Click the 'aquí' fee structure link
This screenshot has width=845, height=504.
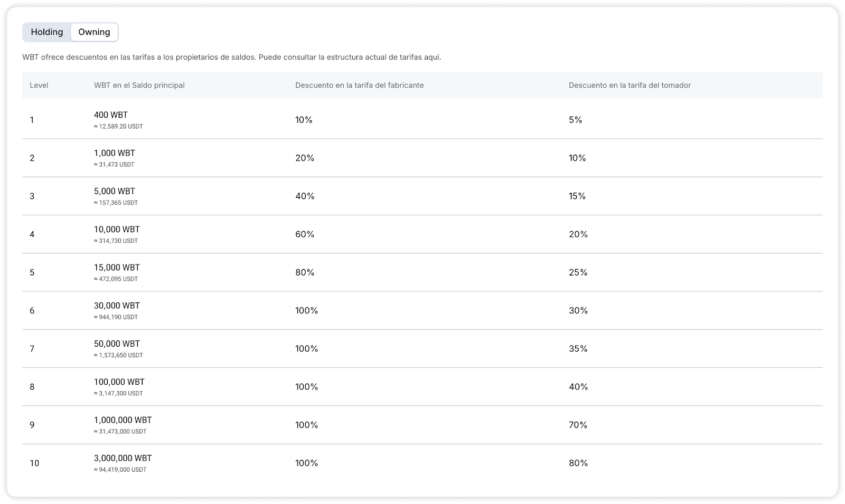point(432,57)
